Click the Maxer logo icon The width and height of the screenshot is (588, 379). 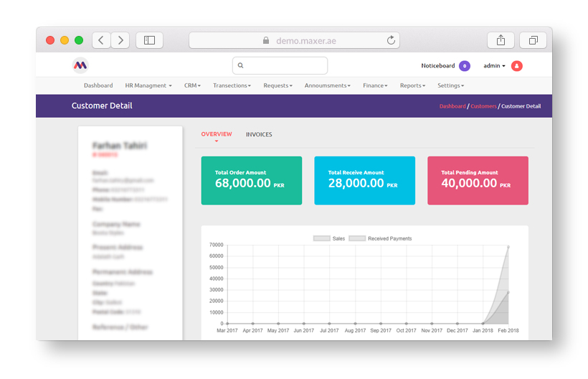(x=80, y=65)
